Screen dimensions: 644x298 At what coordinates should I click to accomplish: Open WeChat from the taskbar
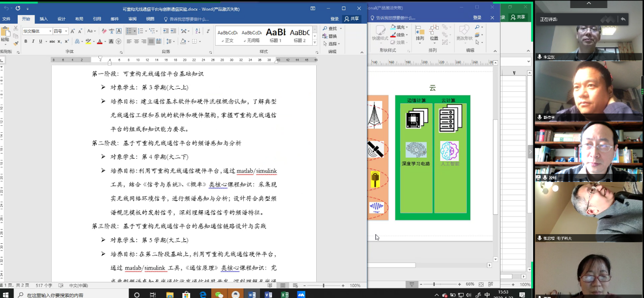pyautogui.click(x=219, y=294)
